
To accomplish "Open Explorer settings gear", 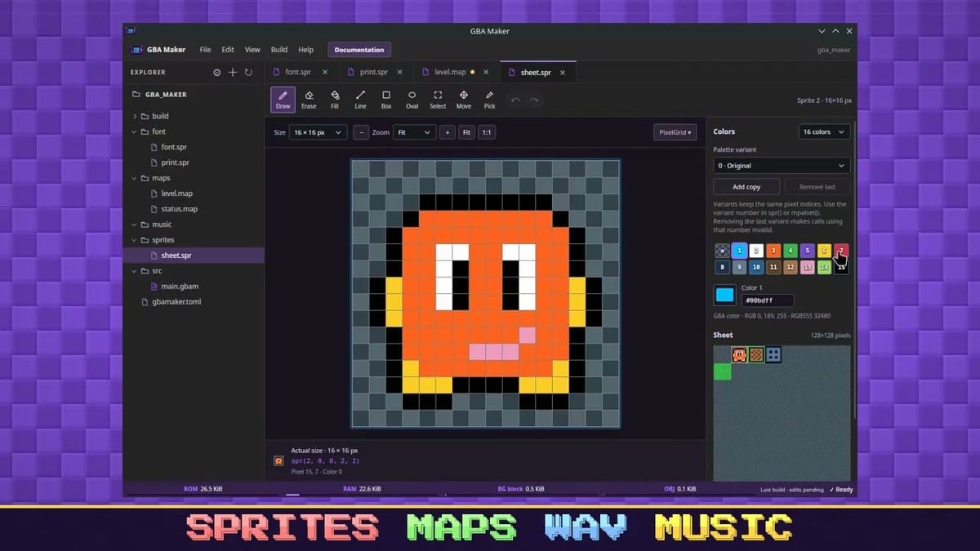I will point(216,73).
